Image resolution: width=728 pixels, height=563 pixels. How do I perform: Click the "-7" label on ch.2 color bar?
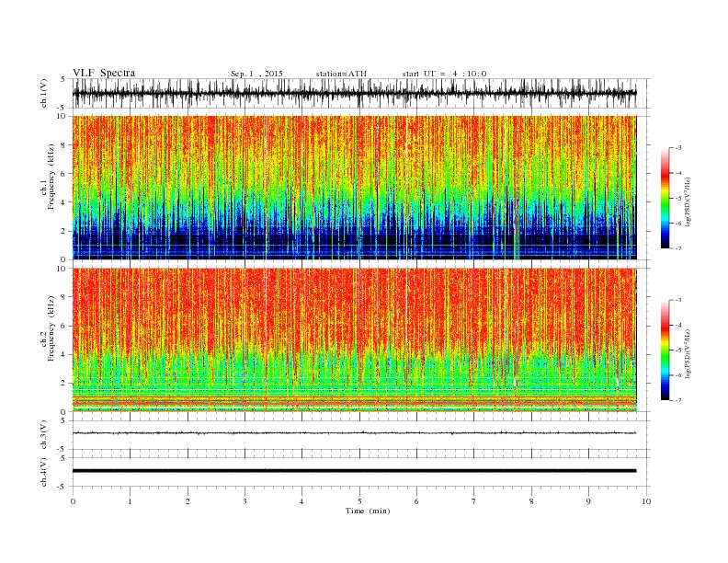677,400
